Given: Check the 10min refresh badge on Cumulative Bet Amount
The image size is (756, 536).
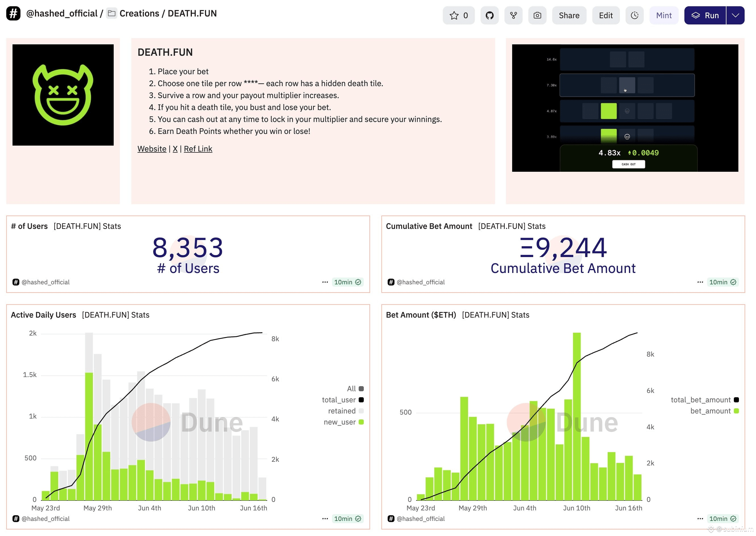Looking at the screenshot, I should [x=723, y=282].
